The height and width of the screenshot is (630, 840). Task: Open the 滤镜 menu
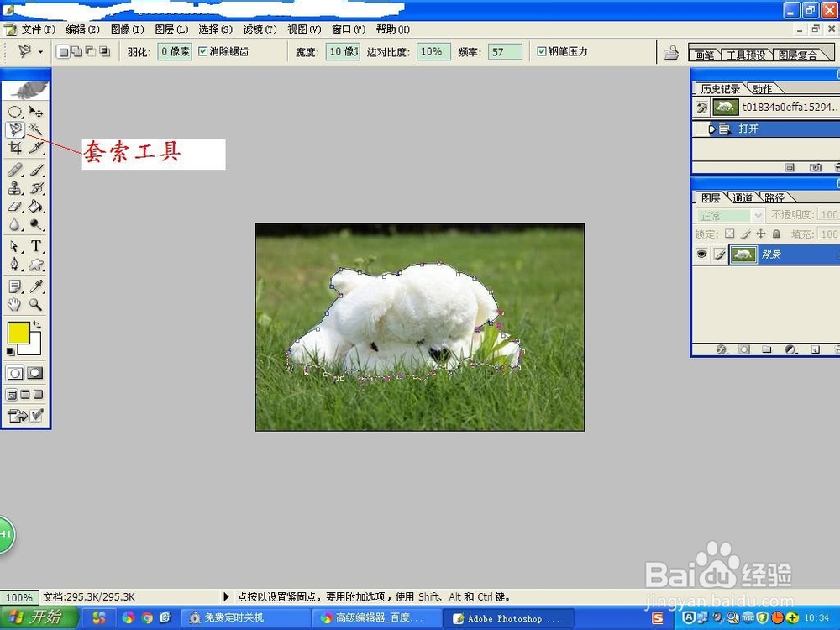click(258, 29)
